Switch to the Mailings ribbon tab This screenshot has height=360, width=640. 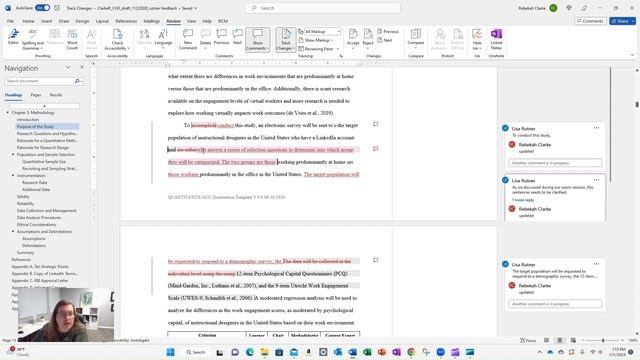tap(151, 21)
